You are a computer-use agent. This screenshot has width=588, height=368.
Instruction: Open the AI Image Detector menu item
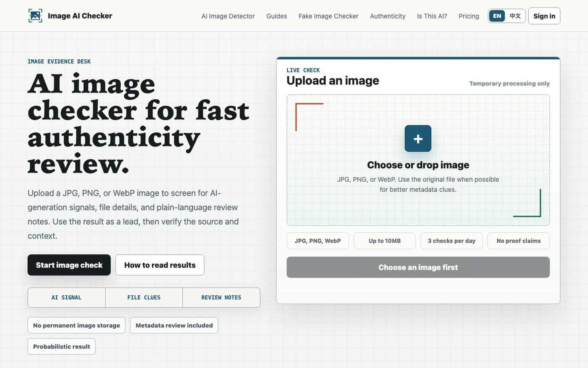pyautogui.click(x=228, y=16)
